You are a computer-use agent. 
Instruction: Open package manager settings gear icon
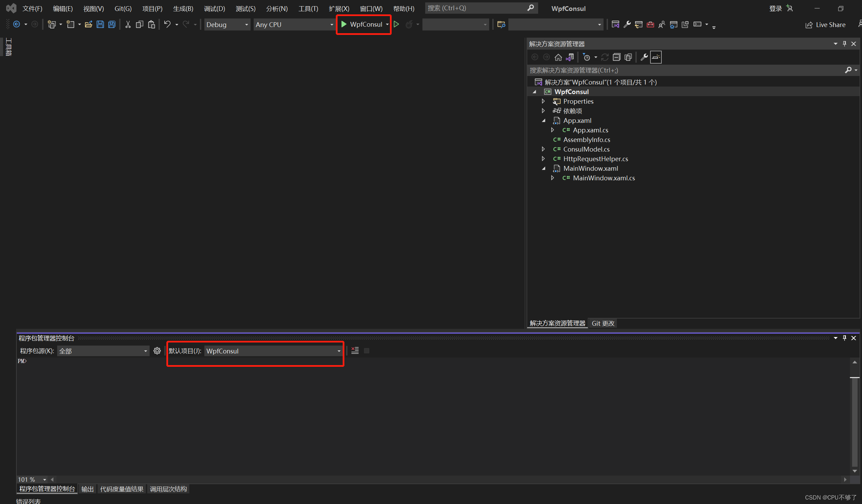157,351
